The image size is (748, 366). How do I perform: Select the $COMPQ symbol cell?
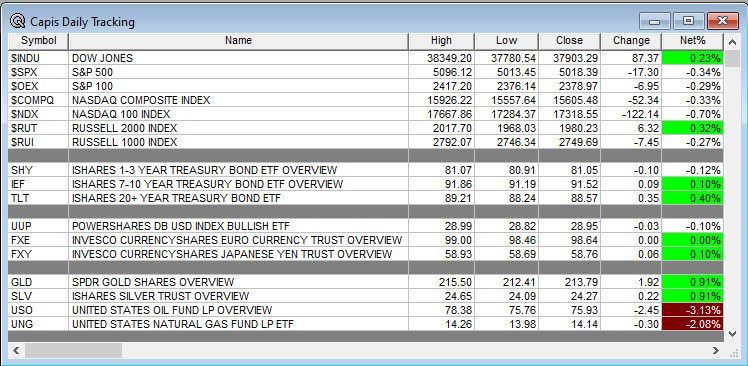point(39,100)
